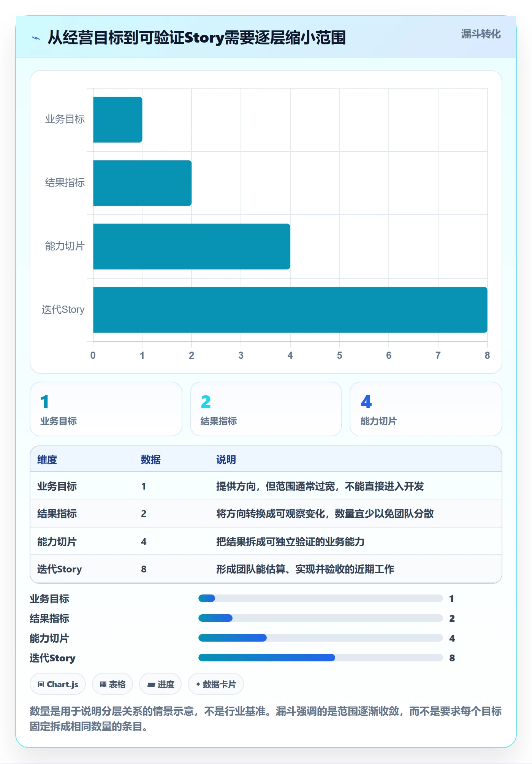Screen dimensions: 532x764
Task: Click value 8 in the 迭代Story table row
Action: (x=144, y=569)
